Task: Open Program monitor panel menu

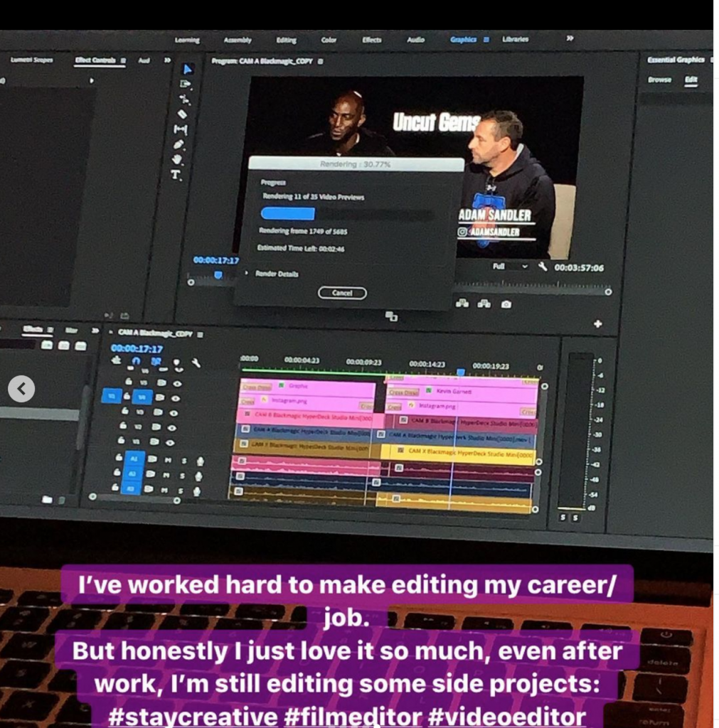Action: click(x=321, y=61)
